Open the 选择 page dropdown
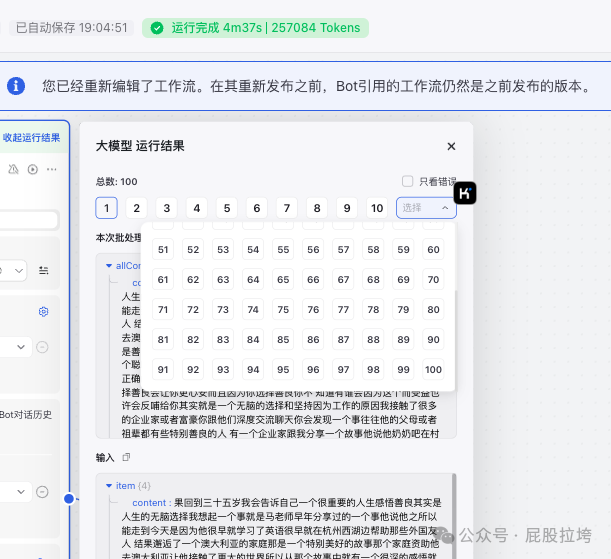The image size is (611, 559). coord(426,208)
